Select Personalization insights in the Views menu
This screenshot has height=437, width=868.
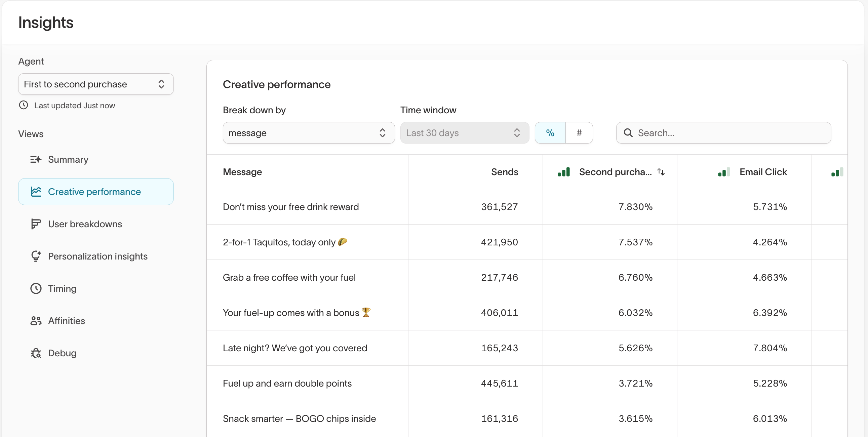pyautogui.click(x=98, y=256)
